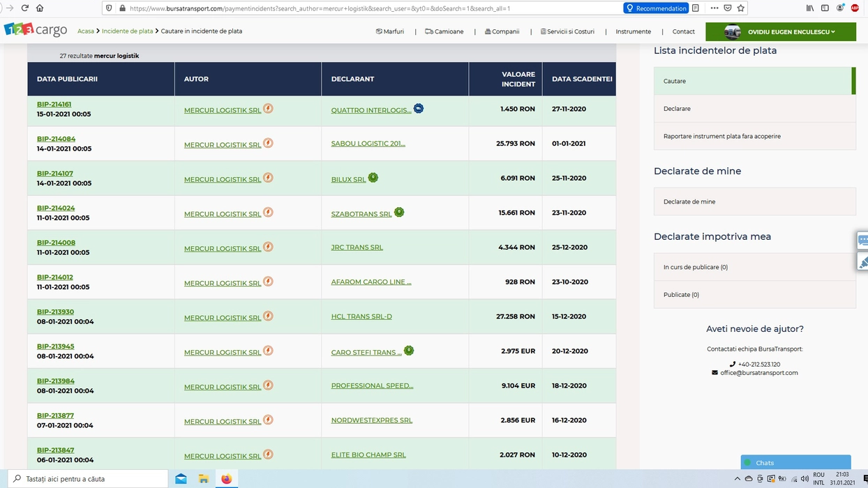The height and width of the screenshot is (488, 868).
Task: Open incident BIP-214161
Action: click(x=54, y=105)
